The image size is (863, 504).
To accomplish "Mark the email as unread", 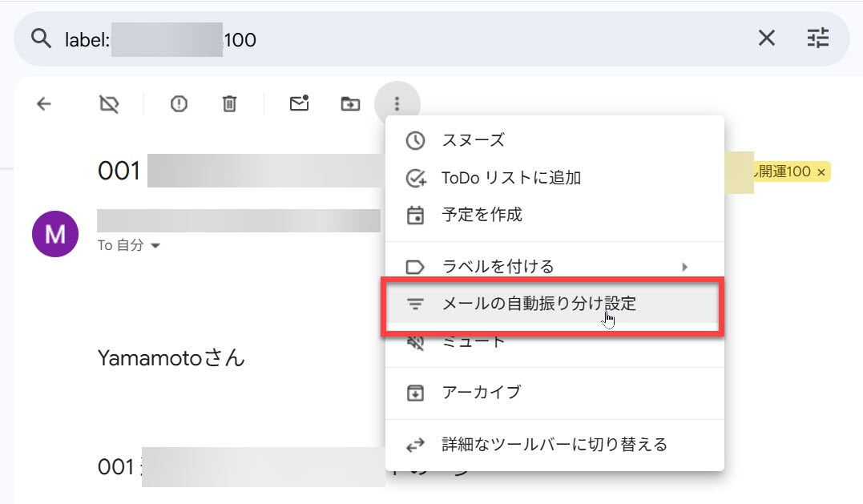I will tap(299, 103).
